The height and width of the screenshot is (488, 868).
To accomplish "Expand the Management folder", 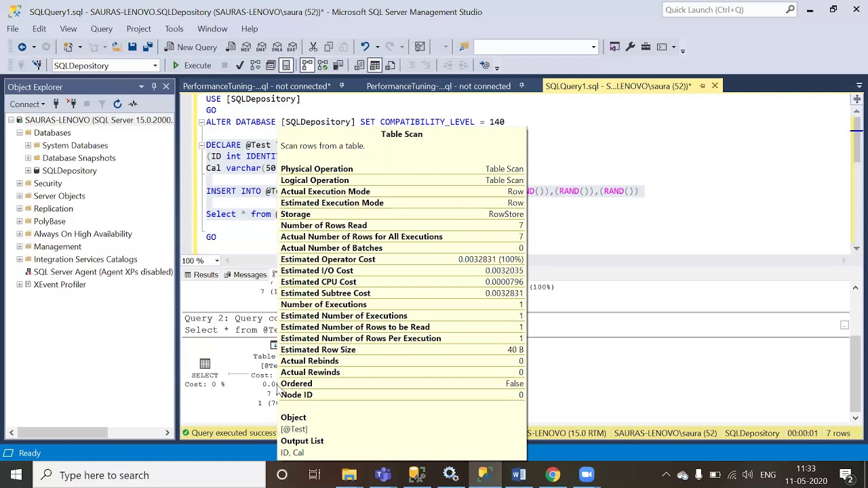I will point(20,247).
